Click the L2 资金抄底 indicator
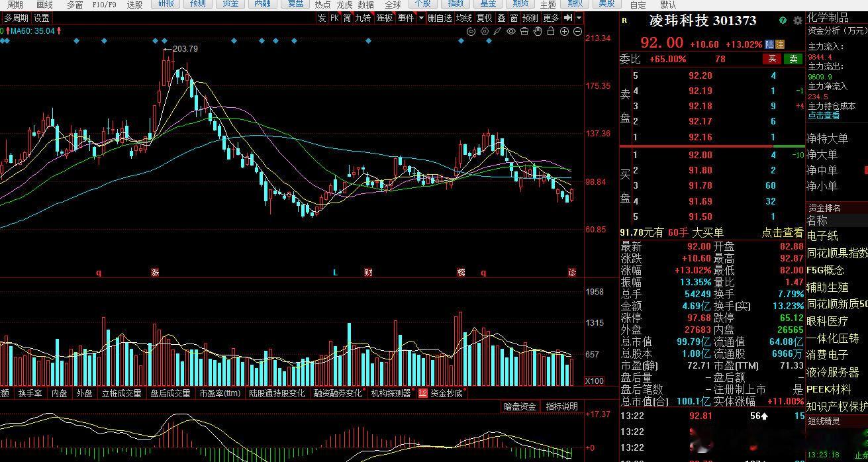 (440, 393)
